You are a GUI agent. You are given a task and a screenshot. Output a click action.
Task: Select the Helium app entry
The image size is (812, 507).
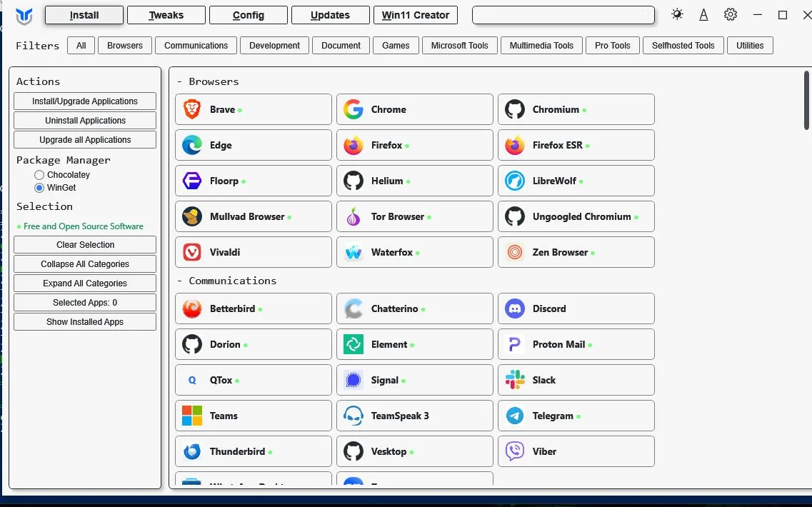[414, 181]
